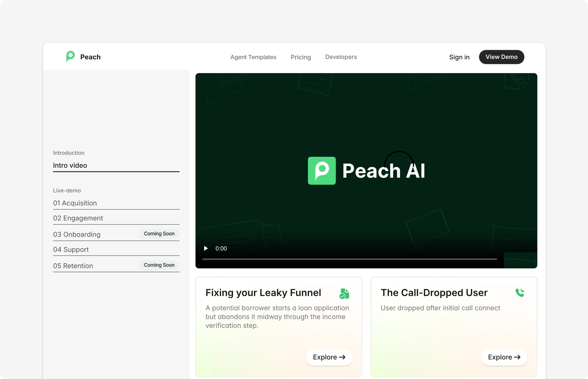The width and height of the screenshot is (588, 379).
Task: Select the Intro video sidebar item
Action: (x=70, y=165)
